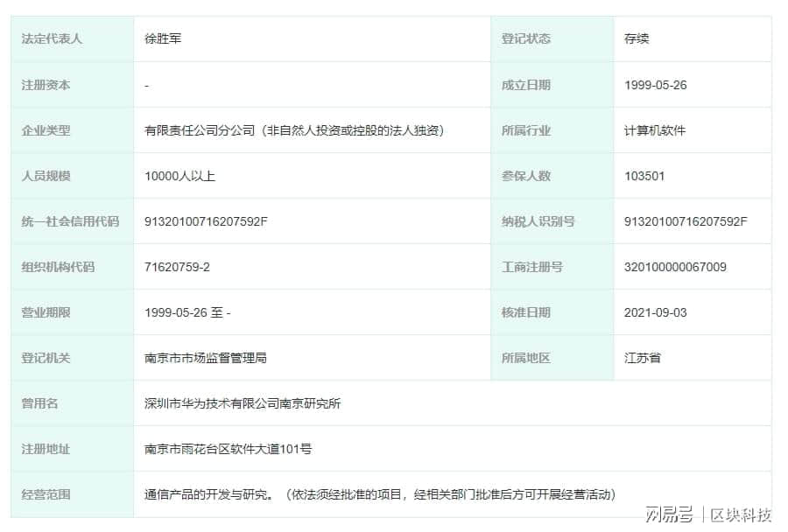Select the founding date 1999-05-26
This screenshot has height=532, width=788.
click(655, 85)
